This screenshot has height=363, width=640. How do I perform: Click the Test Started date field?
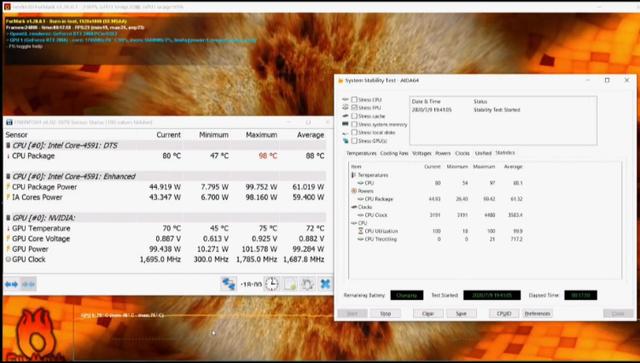click(492, 295)
